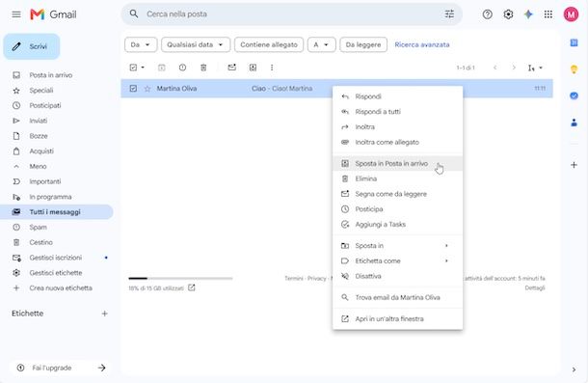This screenshot has height=383, width=588.
Task: Click the storage usage progress bar
Action: click(180, 278)
